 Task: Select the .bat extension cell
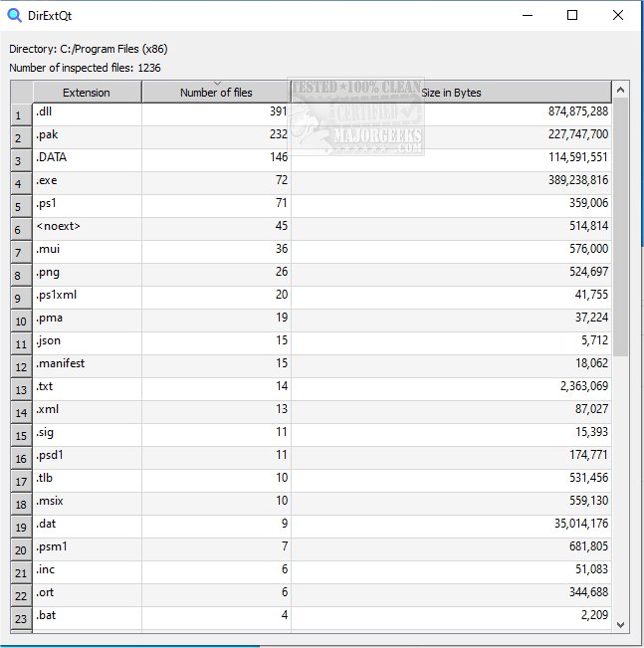point(88,618)
